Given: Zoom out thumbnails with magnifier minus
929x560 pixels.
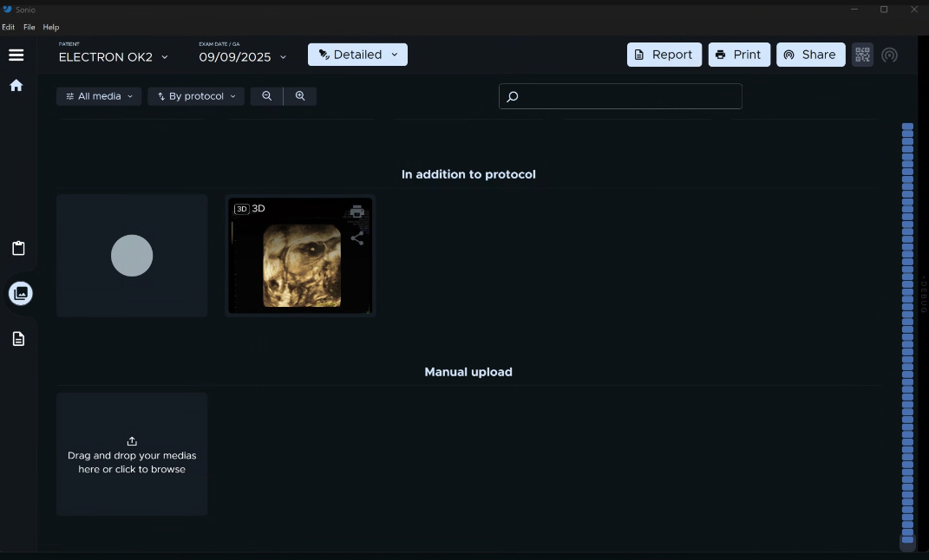Looking at the screenshot, I should point(267,96).
